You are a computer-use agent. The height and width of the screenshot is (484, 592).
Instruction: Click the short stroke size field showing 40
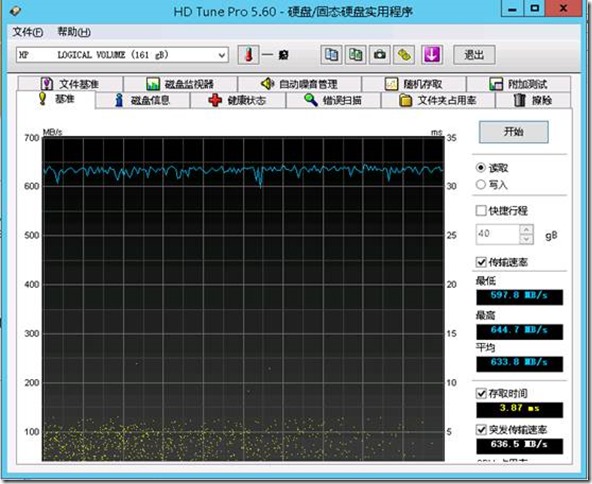[x=498, y=234]
